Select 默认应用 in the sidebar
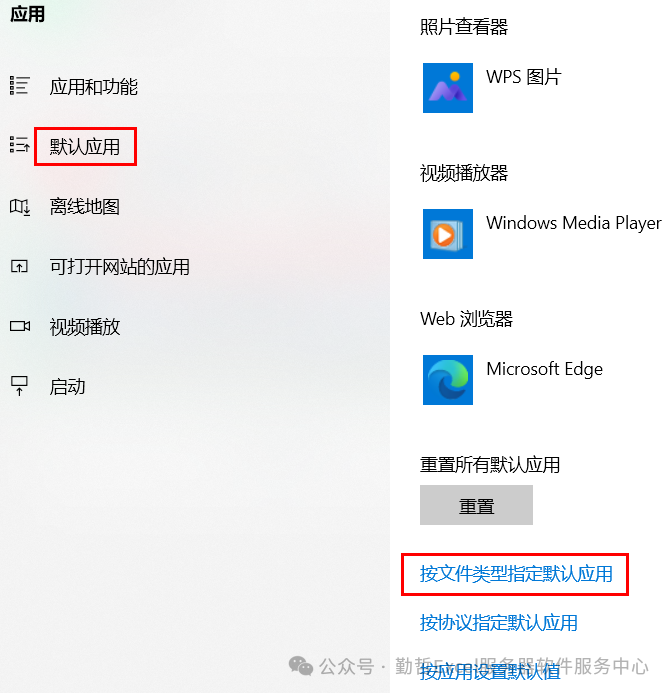 84,147
